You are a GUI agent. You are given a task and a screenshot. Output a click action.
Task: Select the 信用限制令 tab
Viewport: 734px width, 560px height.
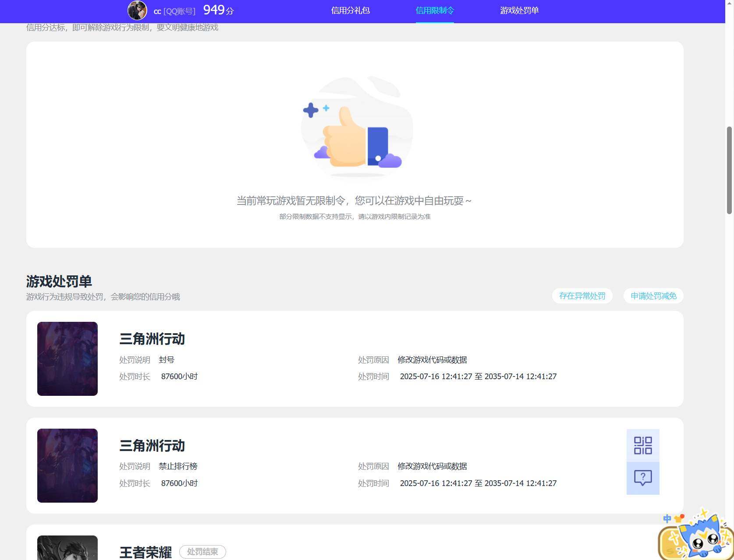click(435, 11)
